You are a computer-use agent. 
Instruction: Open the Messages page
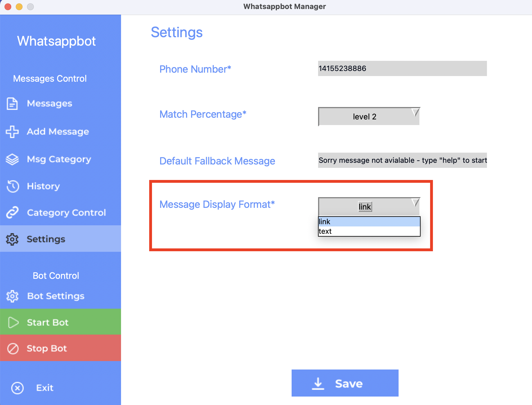[61, 103]
